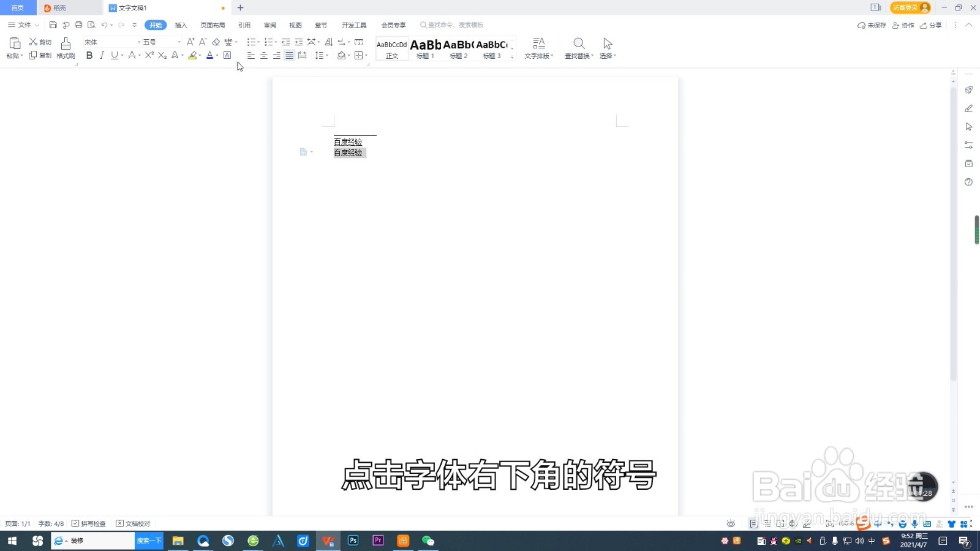Click the Paste clipboard icon
Screen dimensions: 980x551
point(15,43)
